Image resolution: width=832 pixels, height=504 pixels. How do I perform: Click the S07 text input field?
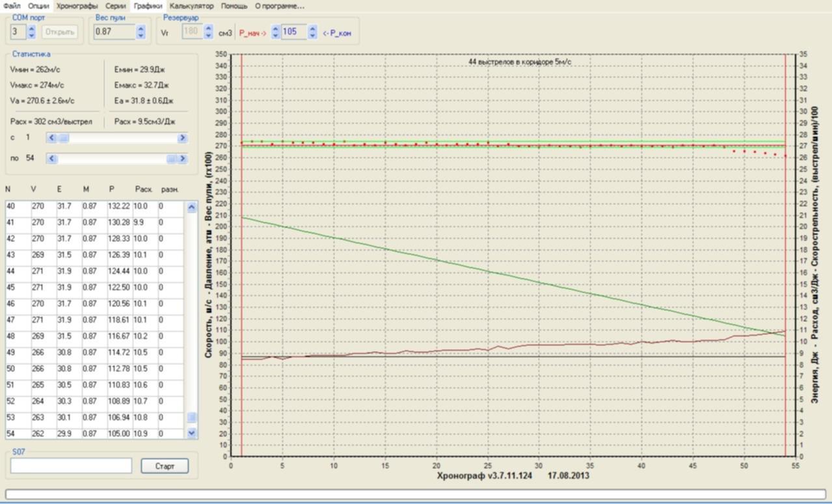point(71,466)
